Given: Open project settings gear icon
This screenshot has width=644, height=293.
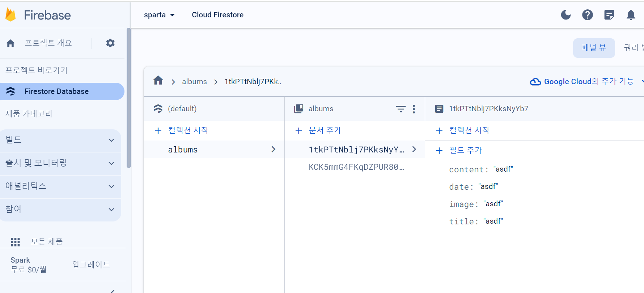Looking at the screenshot, I should pos(110,43).
